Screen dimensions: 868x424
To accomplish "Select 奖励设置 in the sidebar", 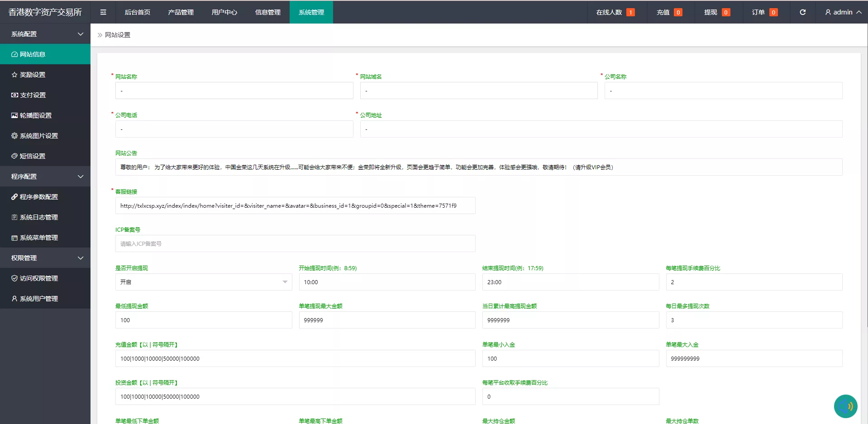I will (32, 74).
